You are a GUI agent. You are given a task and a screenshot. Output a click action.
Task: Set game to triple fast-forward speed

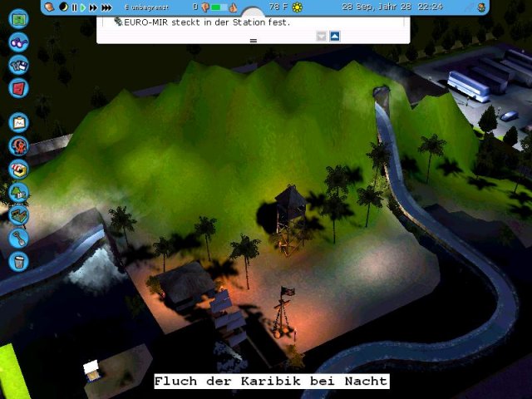point(106,7)
